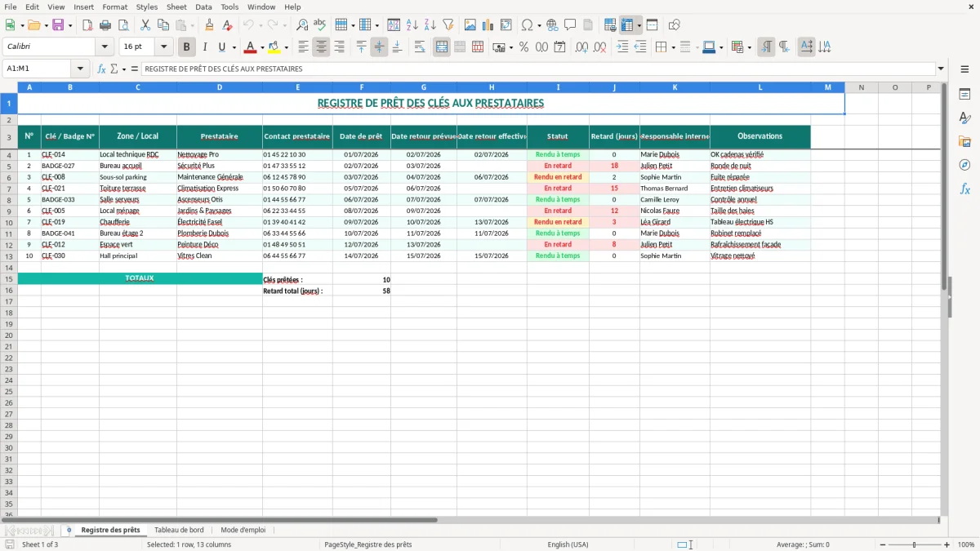Toggle Bold formatting
The image size is (980, 551).
pos(186,47)
